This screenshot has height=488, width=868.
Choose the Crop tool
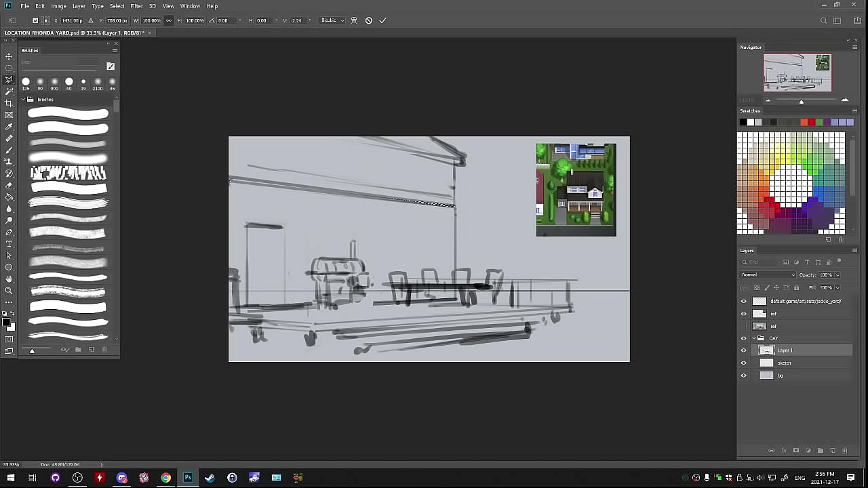click(9, 103)
